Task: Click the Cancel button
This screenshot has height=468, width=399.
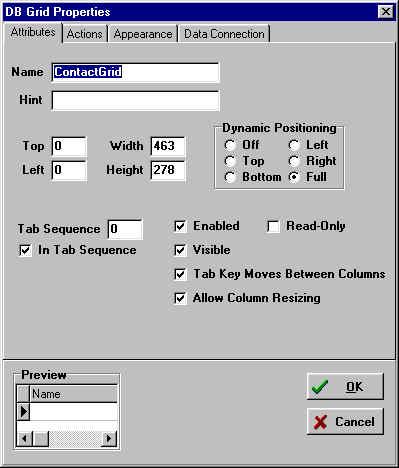Action: [x=345, y=422]
